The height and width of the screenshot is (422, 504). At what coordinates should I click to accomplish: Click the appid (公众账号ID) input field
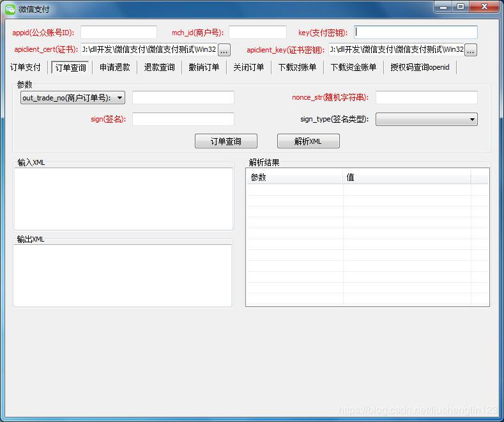point(119,33)
